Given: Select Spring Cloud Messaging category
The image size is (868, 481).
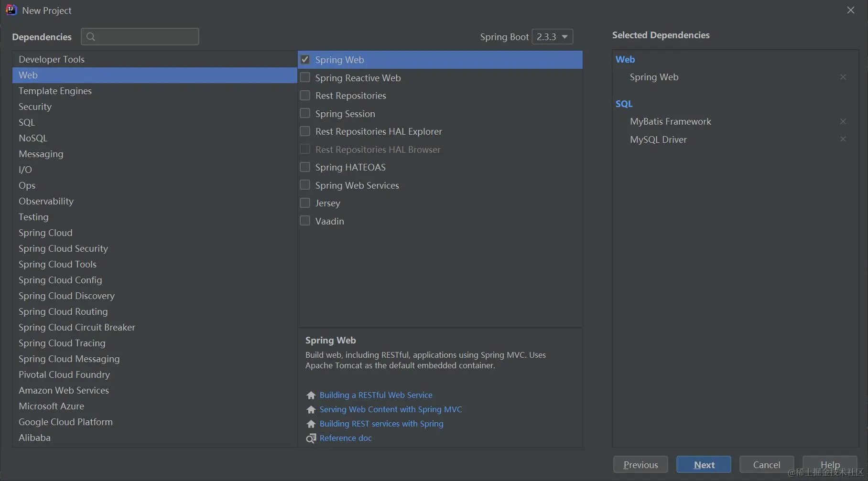Looking at the screenshot, I should coord(154,359).
